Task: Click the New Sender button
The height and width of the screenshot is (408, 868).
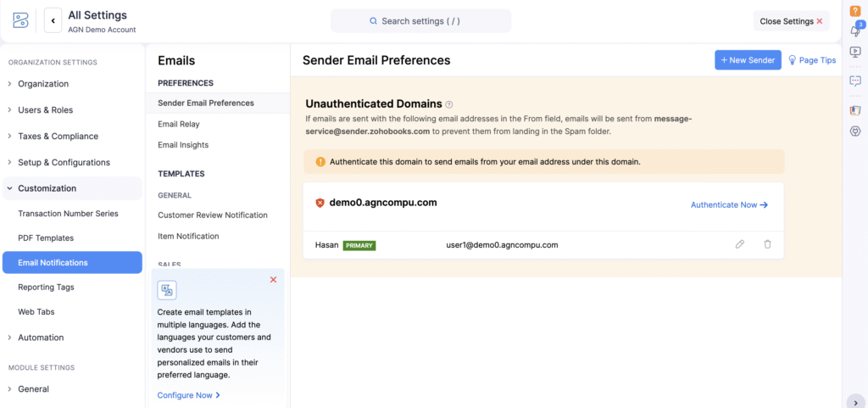Action: (x=748, y=59)
